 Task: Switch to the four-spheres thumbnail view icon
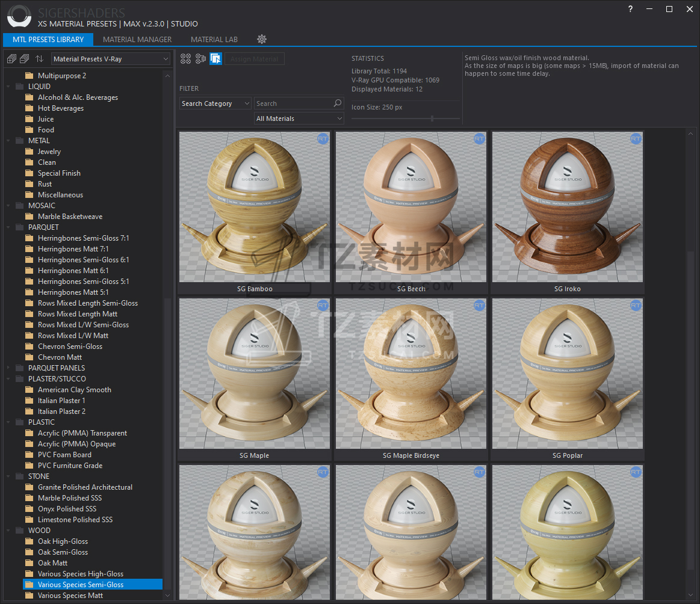[186, 58]
